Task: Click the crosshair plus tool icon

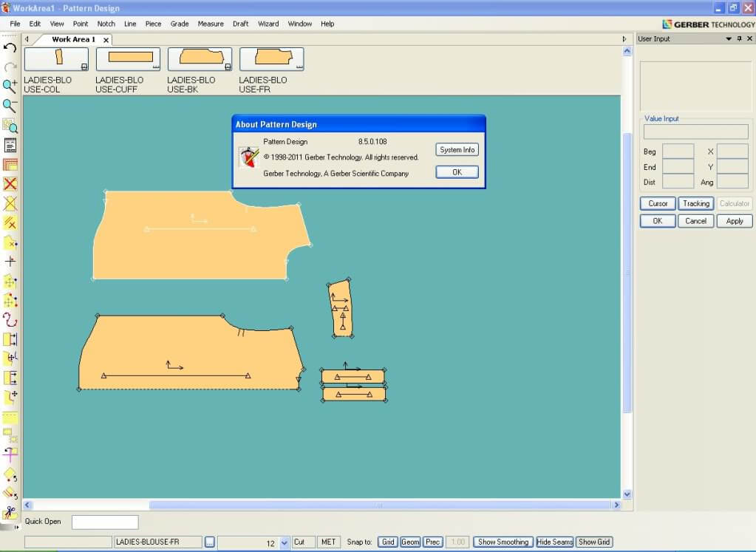Action: (x=10, y=262)
